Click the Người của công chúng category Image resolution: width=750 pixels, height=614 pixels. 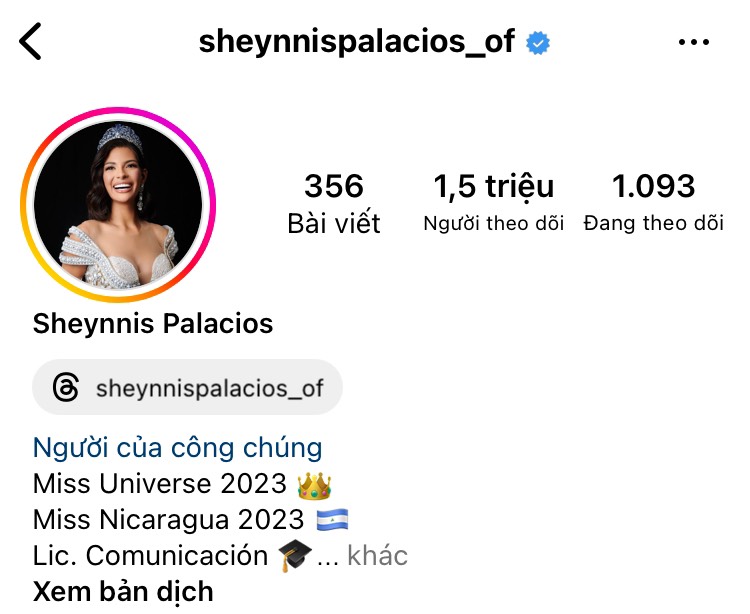coord(177,448)
